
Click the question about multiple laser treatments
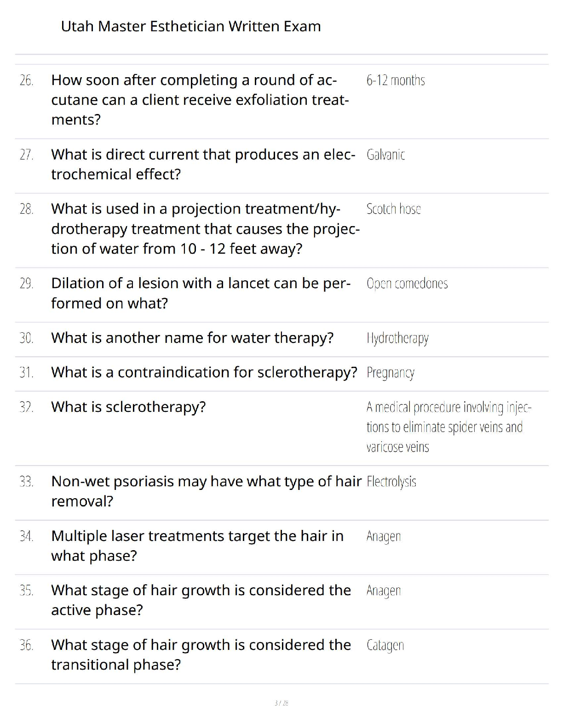197,546
